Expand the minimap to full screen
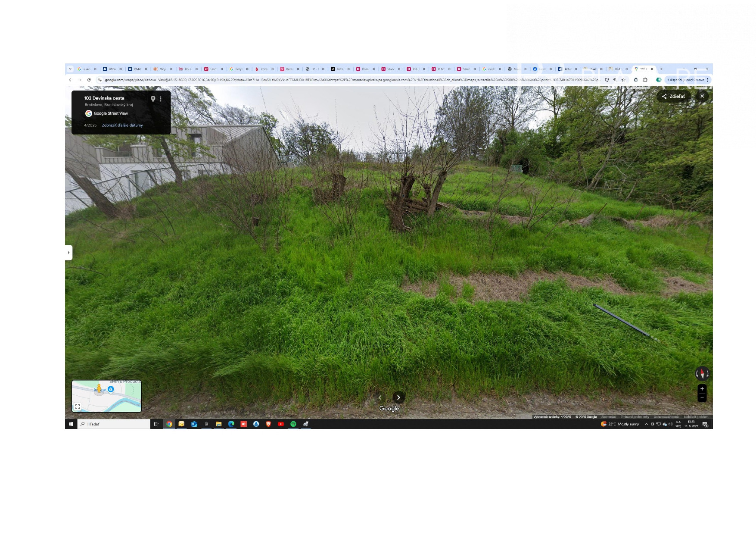 pos(78,407)
